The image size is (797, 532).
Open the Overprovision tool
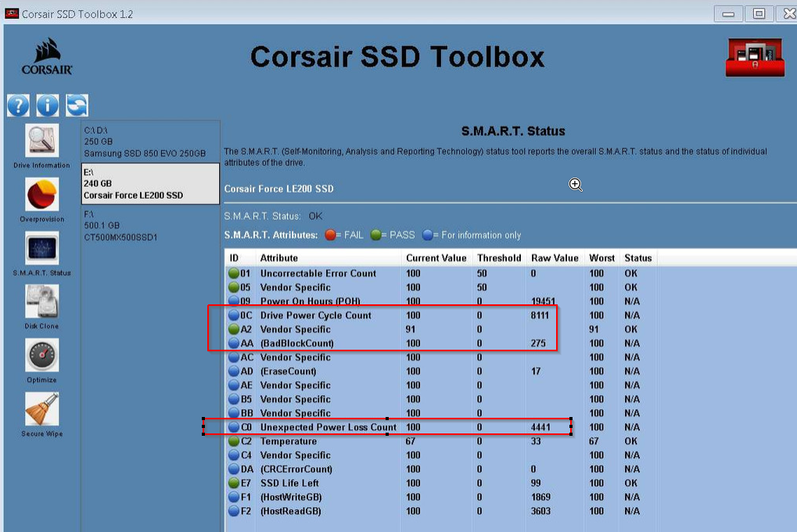point(41,199)
